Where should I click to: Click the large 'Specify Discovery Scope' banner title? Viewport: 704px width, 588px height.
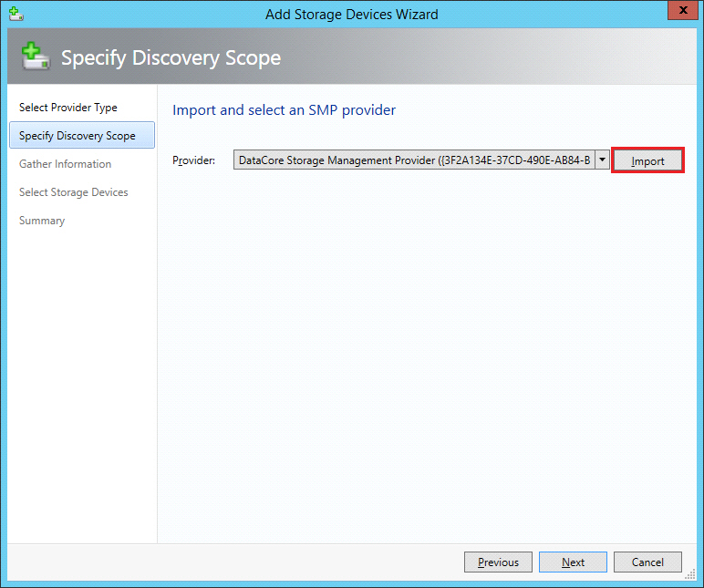[171, 58]
